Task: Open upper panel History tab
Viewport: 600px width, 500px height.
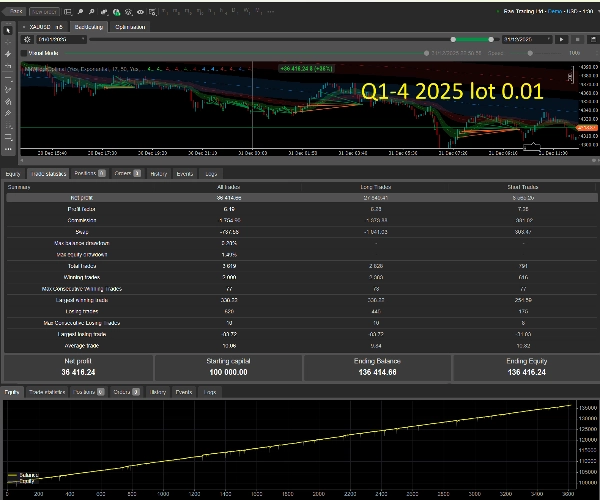Action: (x=158, y=174)
